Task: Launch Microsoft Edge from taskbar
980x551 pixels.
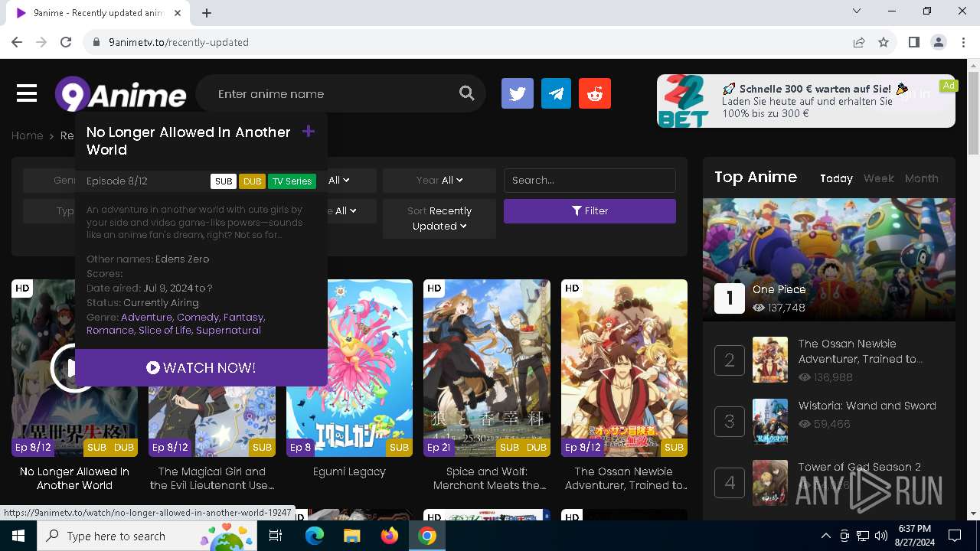Action: [x=315, y=536]
